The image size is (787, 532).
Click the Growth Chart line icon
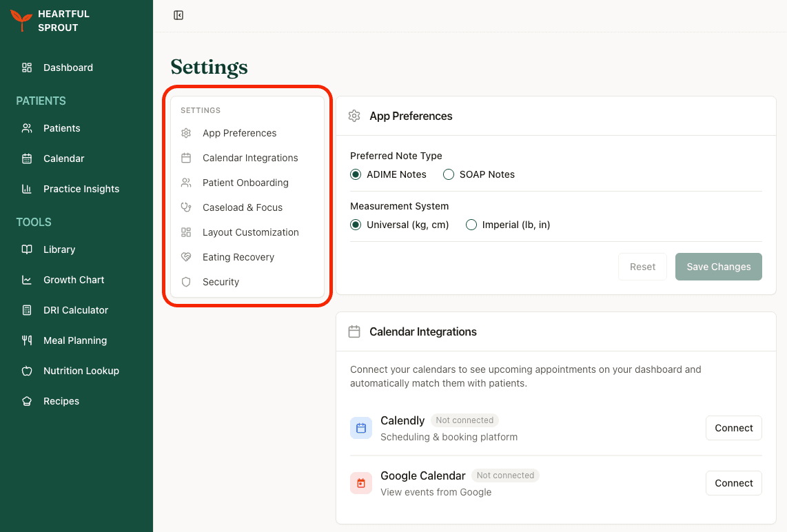27,280
